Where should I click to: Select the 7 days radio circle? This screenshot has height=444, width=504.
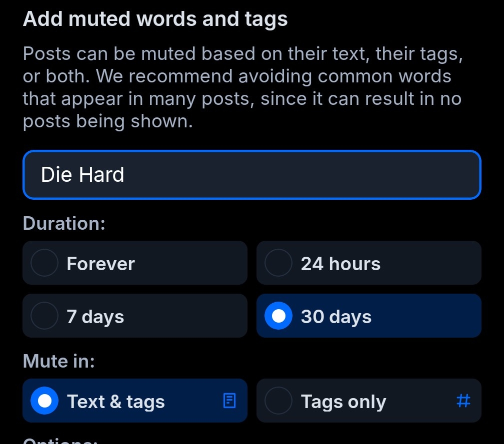44,316
